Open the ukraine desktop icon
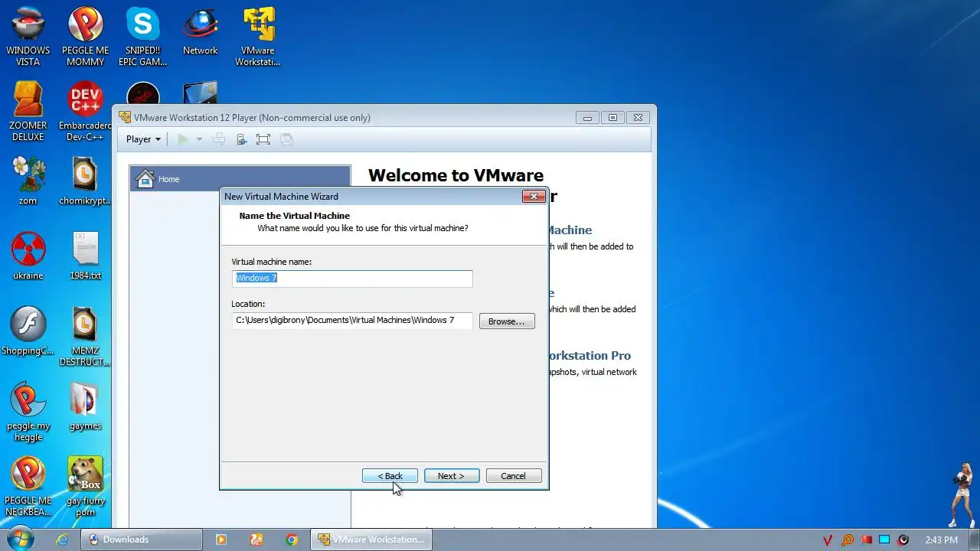The height and width of the screenshot is (551, 980). [x=28, y=256]
